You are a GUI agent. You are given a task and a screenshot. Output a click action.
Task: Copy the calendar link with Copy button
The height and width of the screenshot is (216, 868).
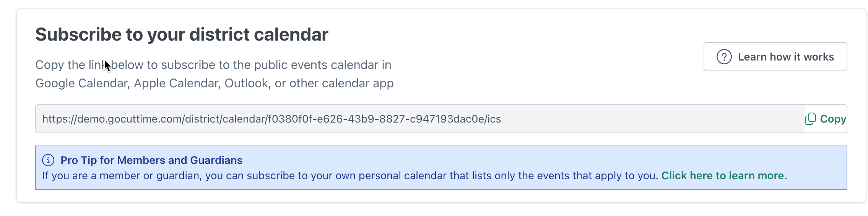(x=826, y=119)
